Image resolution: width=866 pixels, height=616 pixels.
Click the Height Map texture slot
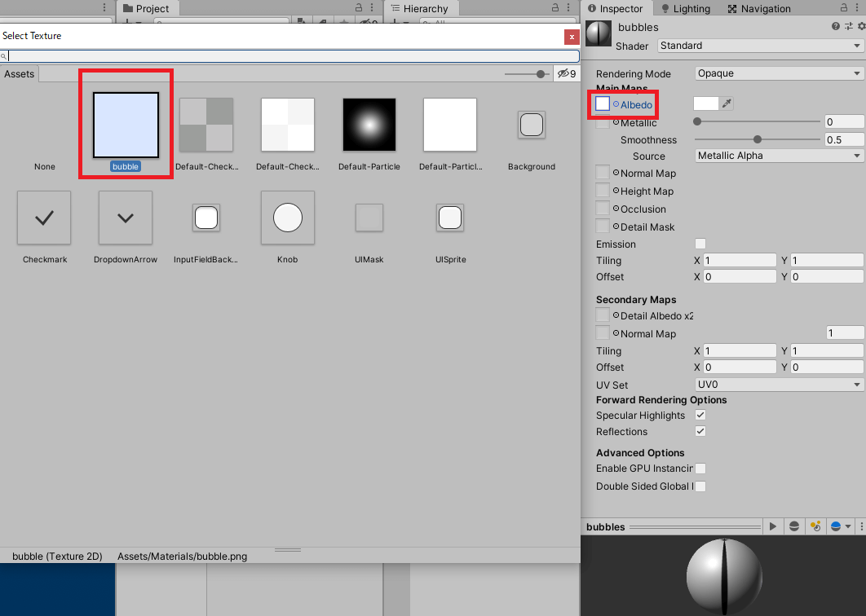click(603, 191)
